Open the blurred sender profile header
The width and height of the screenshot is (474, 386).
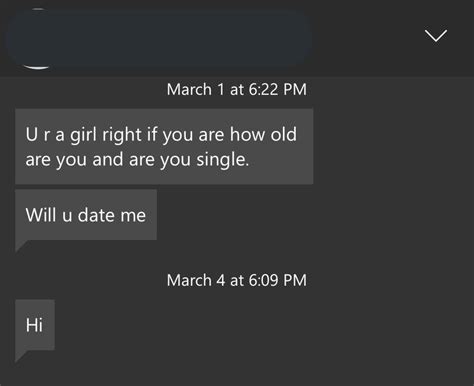click(159, 38)
